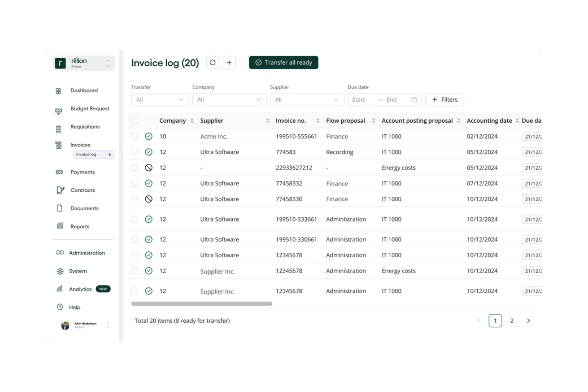Screen dimensions: 588x392
Task: Collapse the rillion Prime workspace selector
Action: (x=108, y=60)
